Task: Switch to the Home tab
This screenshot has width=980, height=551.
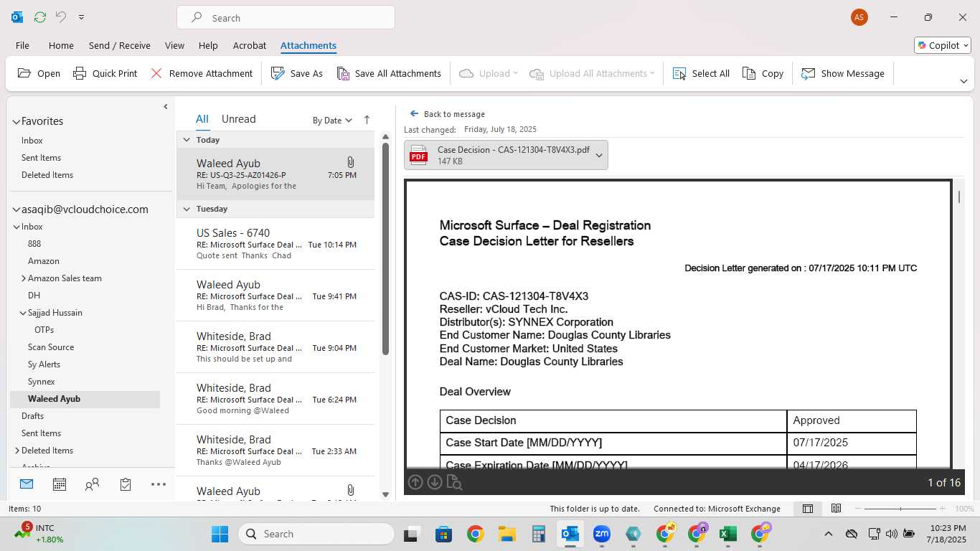Action: tap(61, 45)
